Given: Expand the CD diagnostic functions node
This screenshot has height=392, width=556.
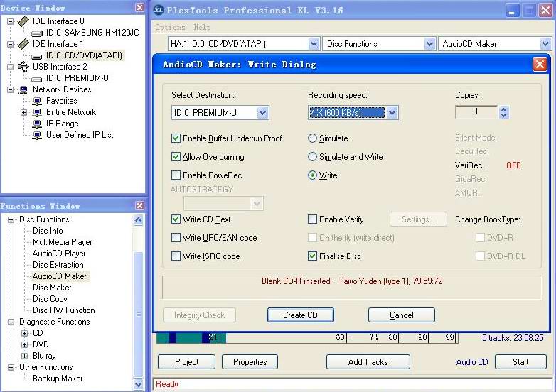Looking at the screenshot, I should click(24, 333).
